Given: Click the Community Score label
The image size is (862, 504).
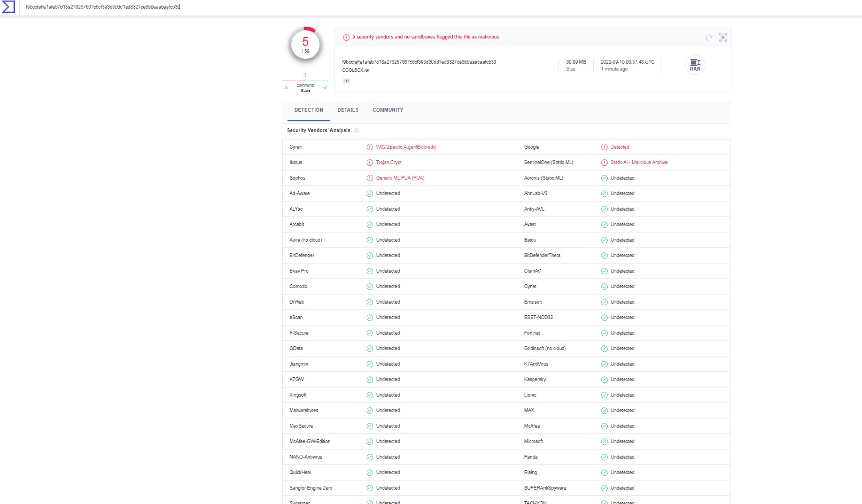Looking at the screenshot, I should (x=306, y=88).
